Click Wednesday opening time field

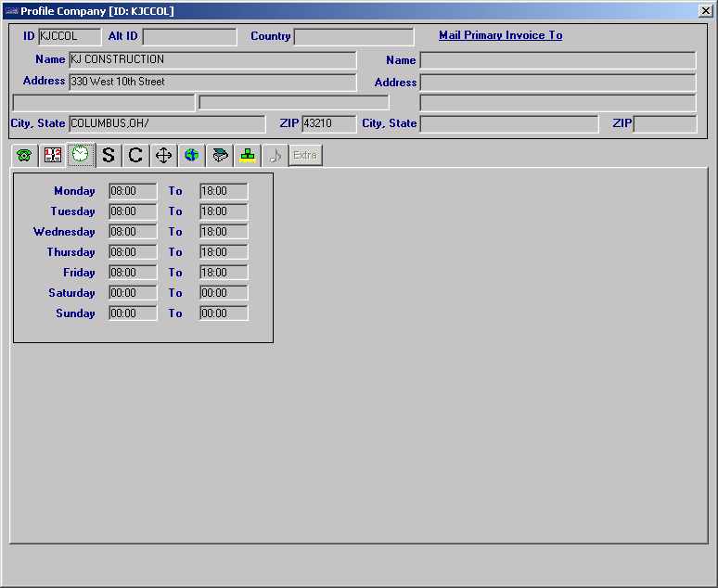click(133, 232)
